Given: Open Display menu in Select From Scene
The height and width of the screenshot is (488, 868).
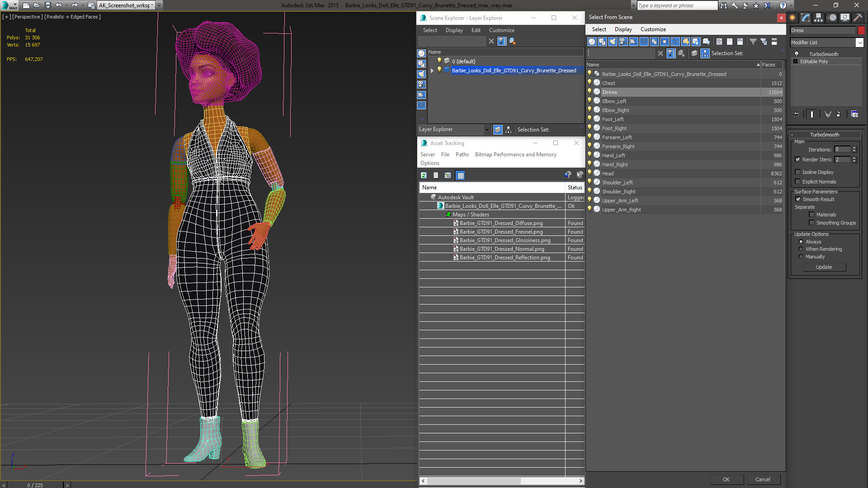Looking at the screenshot, I should [x=623, y=29].
